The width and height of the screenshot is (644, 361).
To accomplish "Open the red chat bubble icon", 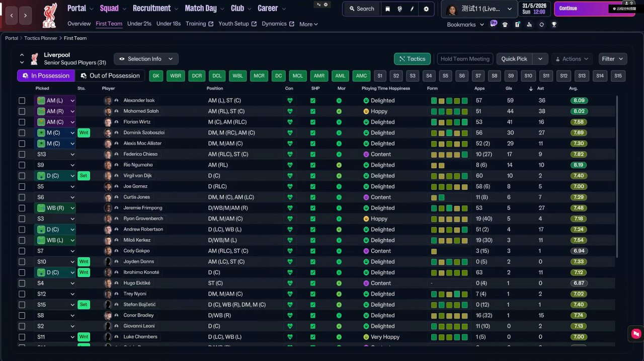I will pyautogui.click(x=636, y=333).
